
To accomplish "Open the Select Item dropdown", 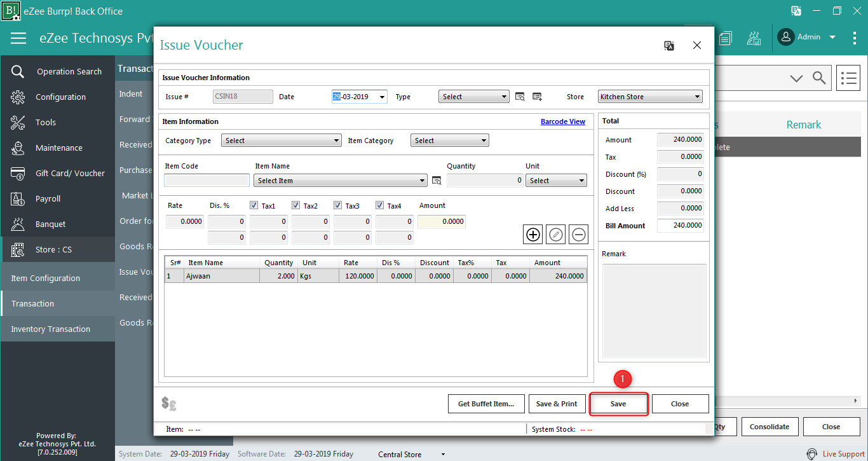I will coord(341,181).
